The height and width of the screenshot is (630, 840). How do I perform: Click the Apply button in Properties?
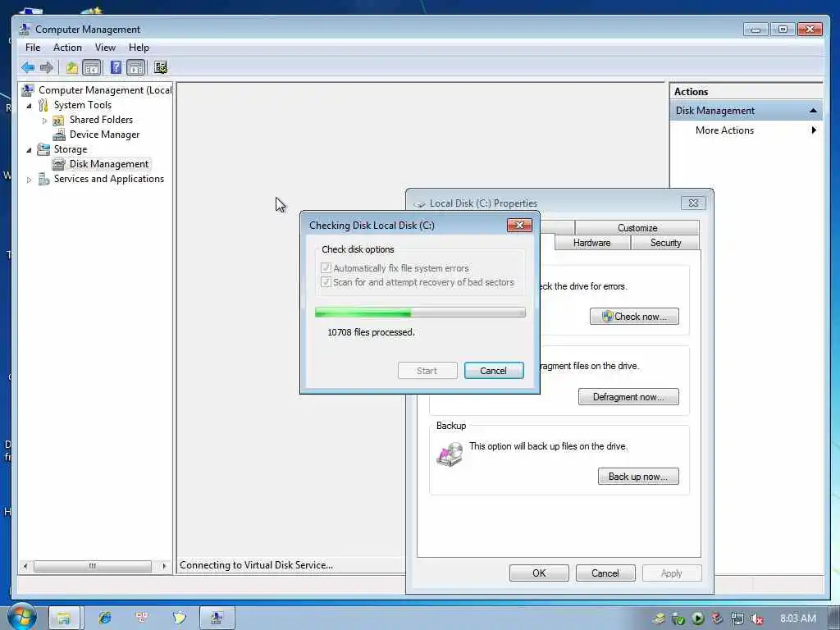[672, 573]
